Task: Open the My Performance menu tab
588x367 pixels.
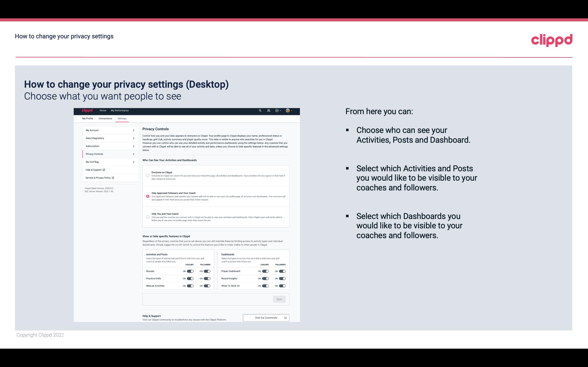Action: point(120,110)
